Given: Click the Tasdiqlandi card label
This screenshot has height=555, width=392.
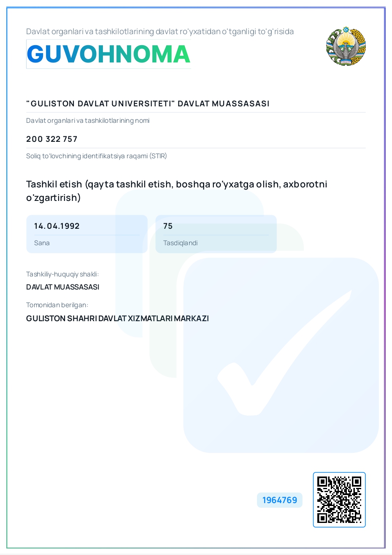Looking at the screenshot, I should tap(181, 243).
